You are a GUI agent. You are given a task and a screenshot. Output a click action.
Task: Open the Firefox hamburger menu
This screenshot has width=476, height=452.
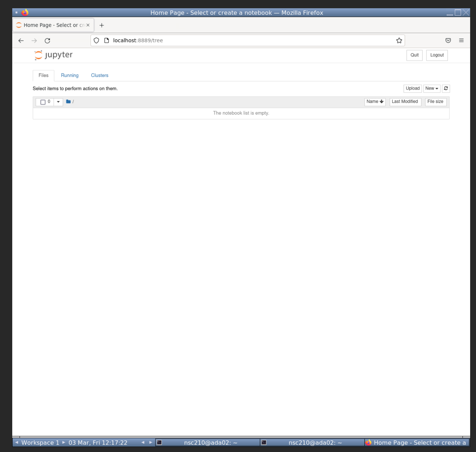tap(461, 40)
